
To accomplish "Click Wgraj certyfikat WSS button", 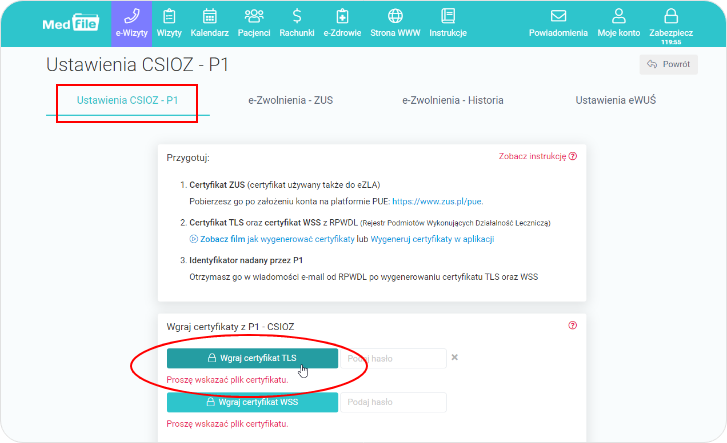I will coord(252,402).
